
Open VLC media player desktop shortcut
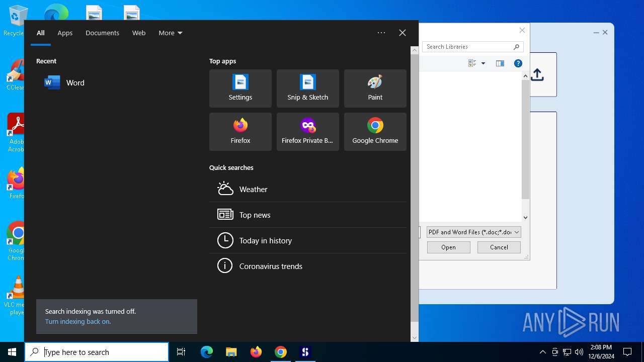click(x=15, y=296)
